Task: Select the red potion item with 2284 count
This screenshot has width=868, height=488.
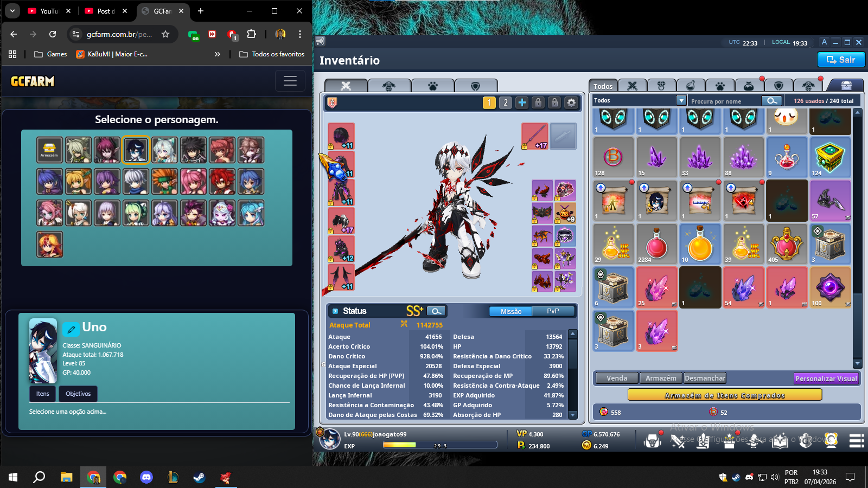Action: 657,244
